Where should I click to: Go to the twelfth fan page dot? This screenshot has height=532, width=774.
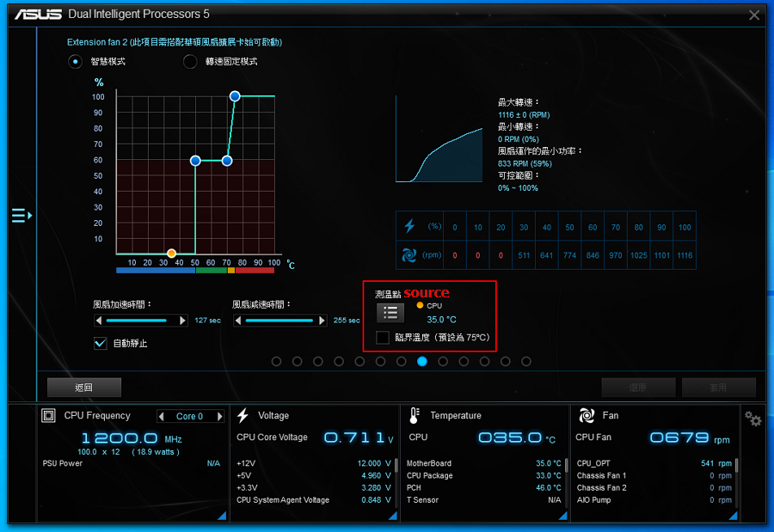506,362
